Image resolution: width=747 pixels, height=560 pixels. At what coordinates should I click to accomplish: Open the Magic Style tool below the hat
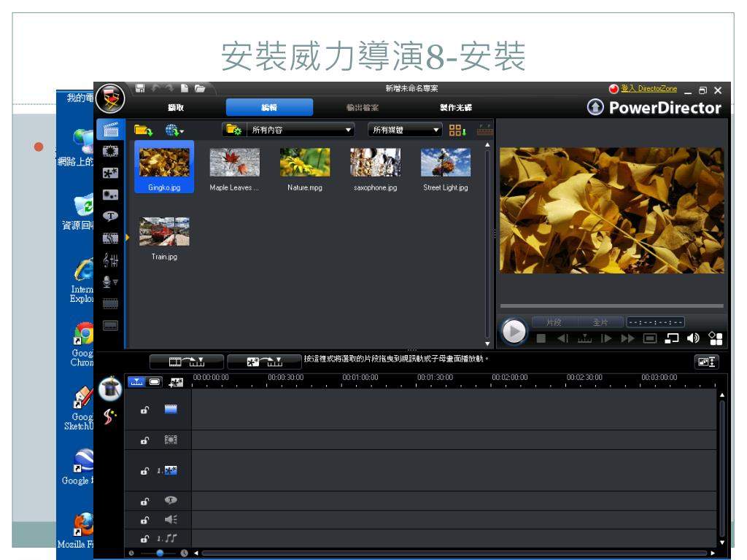tap(110, 416)
